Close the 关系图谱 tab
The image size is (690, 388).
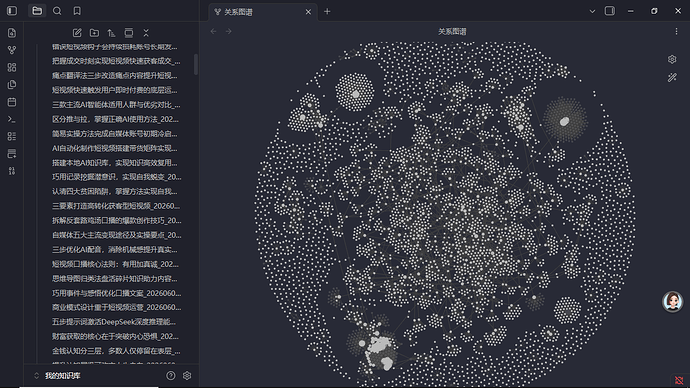click(x=308, y=12)
